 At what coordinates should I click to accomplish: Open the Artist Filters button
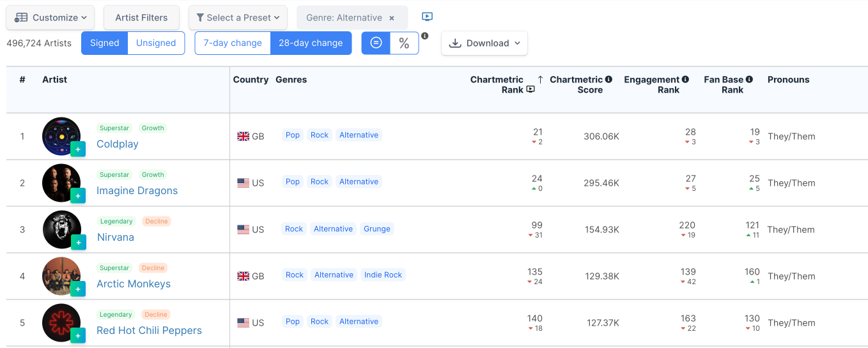tap(141, 18)
